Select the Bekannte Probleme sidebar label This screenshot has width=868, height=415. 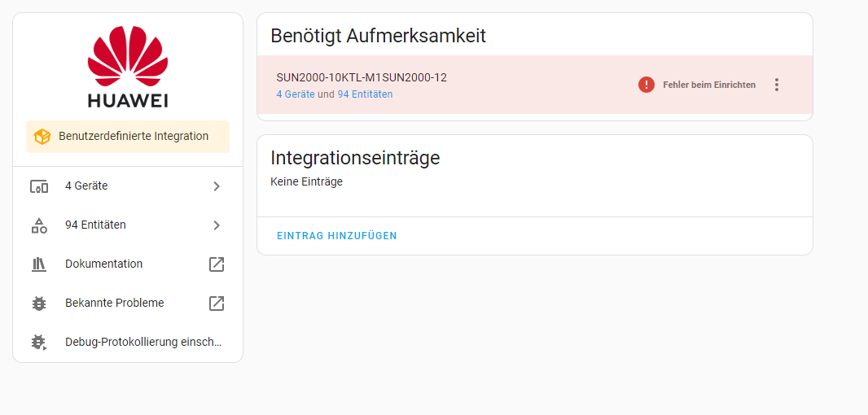point(115,304)
